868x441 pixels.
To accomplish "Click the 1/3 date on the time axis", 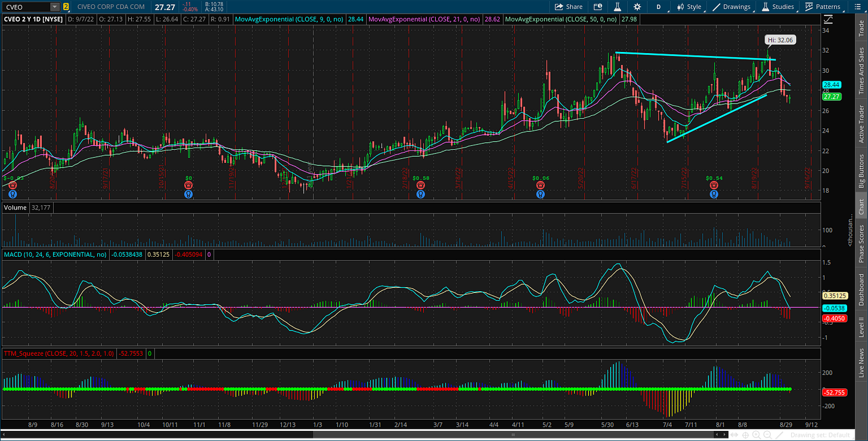I will tap(317, 425).
